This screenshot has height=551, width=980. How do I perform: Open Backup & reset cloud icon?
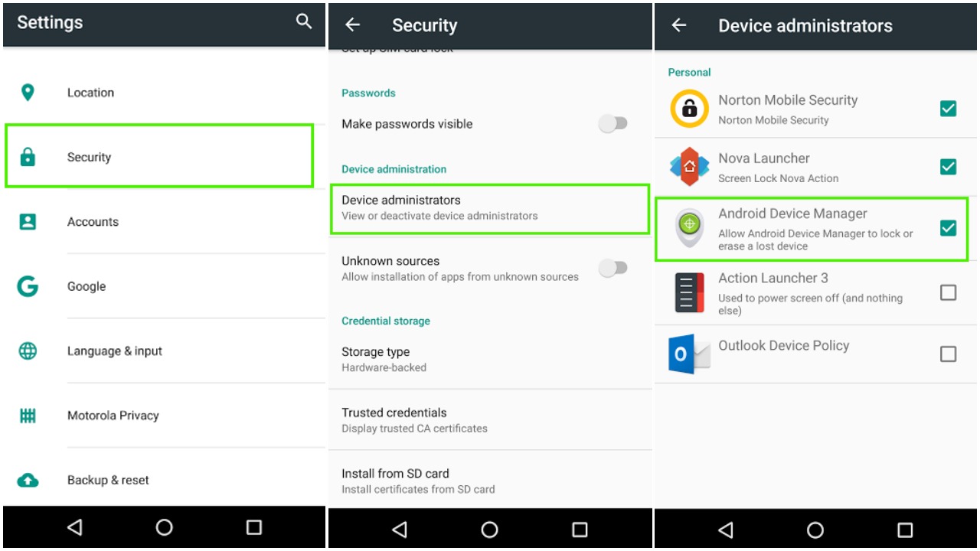28,481
